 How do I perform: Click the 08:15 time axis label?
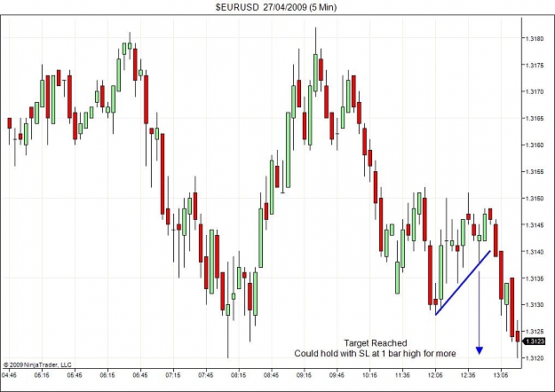pyautogui.click(x=238, y=375)
